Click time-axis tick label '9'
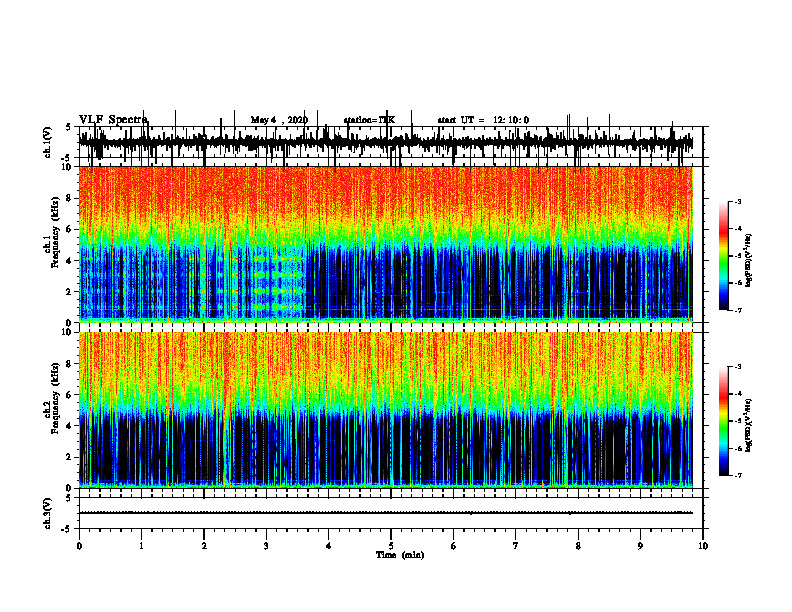 [x=640, y=546]
